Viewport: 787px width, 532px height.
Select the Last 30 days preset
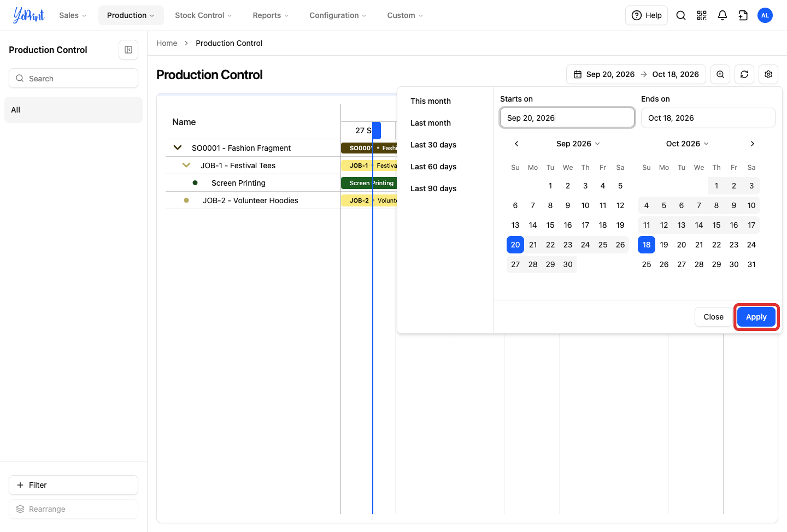tap(433, 145)
